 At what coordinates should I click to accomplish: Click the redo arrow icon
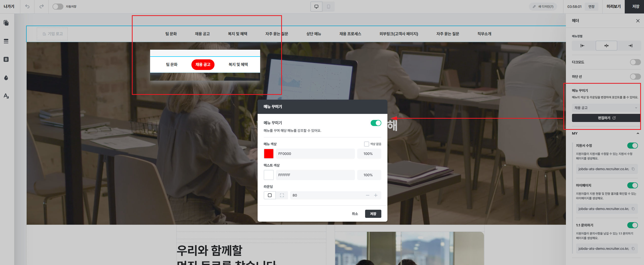point(42,7)
